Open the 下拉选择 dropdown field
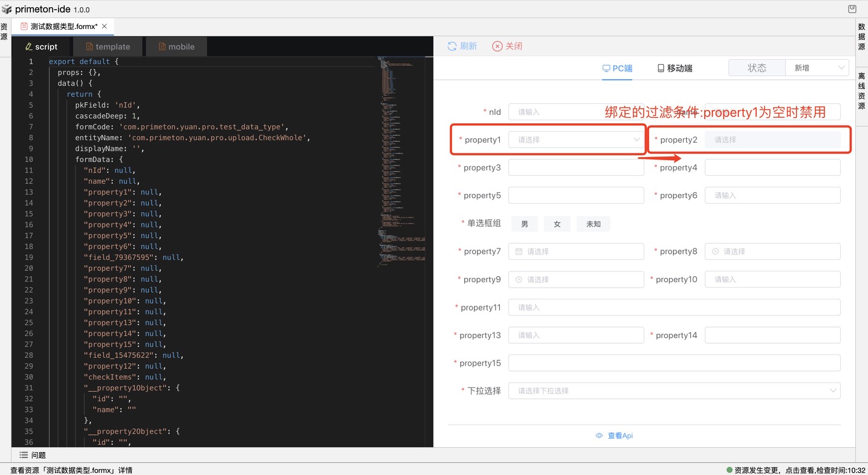Viewport: 868px width, 475px height. pos(673,391)
